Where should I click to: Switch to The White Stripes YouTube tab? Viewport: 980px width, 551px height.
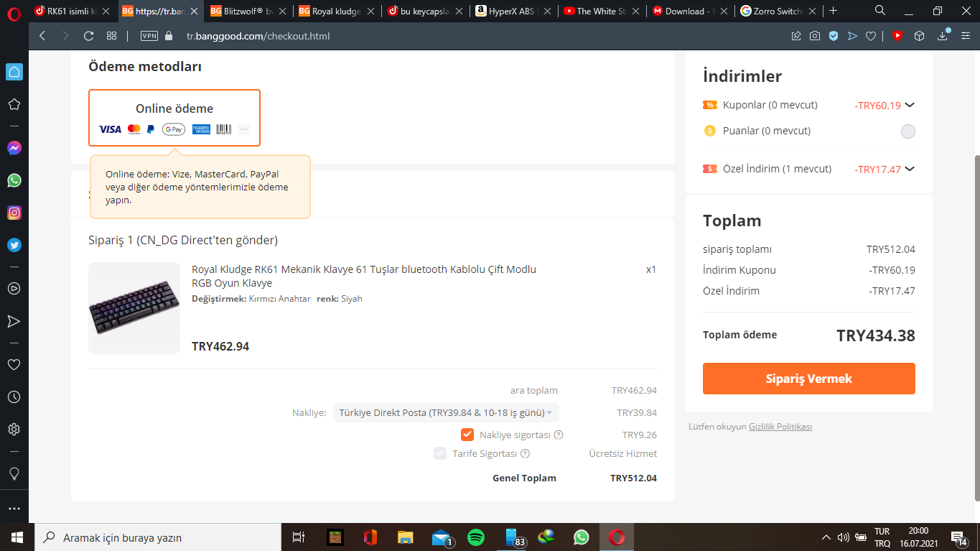tap(601, 11)
